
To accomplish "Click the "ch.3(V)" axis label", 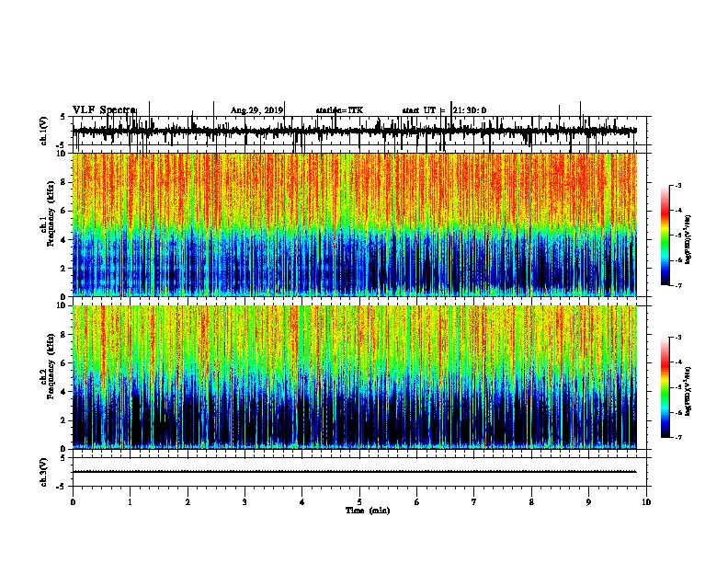I will pyautogui.click(x=44, y=472).
